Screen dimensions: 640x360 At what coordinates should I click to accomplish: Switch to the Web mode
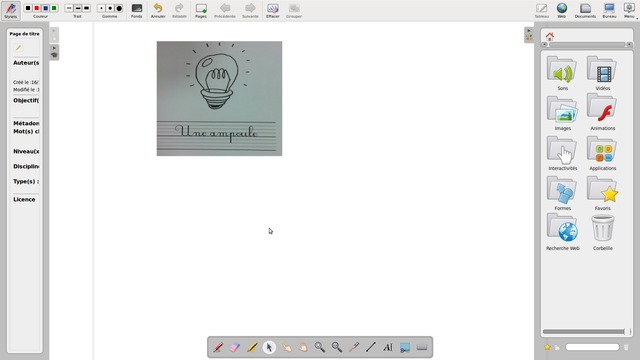(x=562, y=11)
